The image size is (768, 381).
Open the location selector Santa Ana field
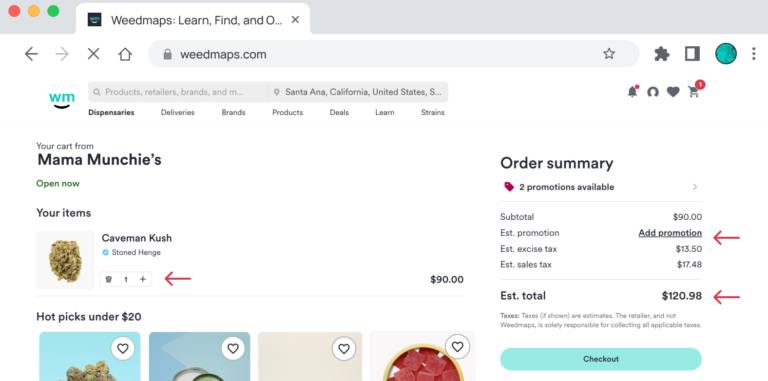tap(359, 92)
